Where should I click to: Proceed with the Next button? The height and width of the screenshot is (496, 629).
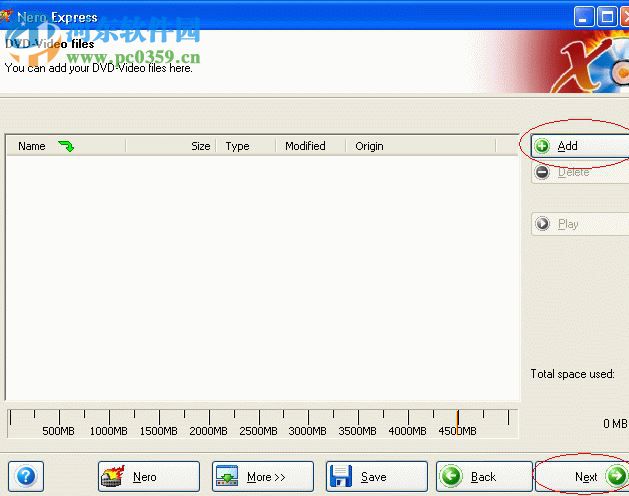582,476
